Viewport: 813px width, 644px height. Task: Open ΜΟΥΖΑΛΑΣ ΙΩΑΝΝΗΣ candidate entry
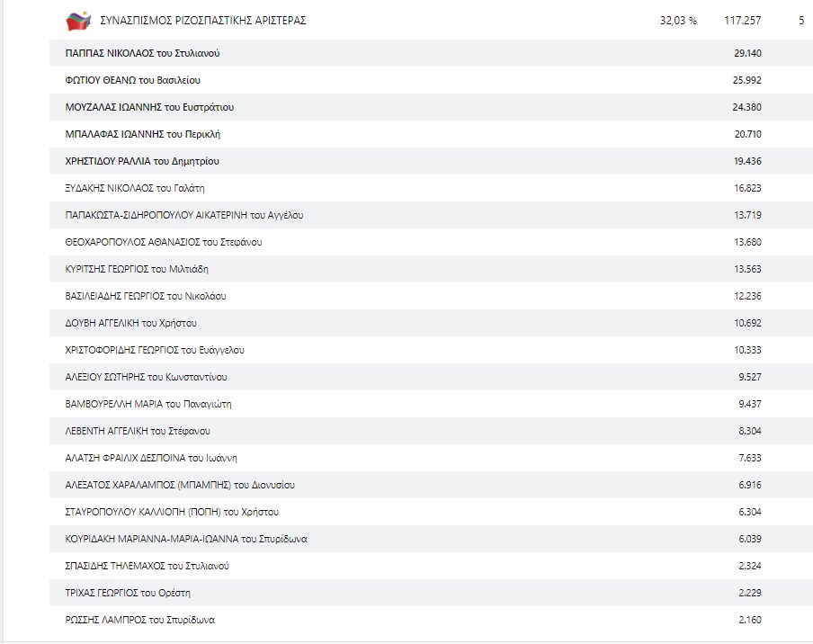click(149, 108)
